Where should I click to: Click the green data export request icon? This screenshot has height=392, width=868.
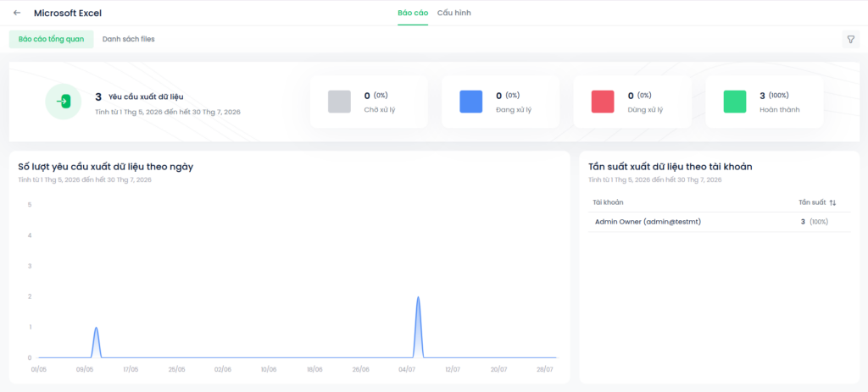tap(63, 102)
